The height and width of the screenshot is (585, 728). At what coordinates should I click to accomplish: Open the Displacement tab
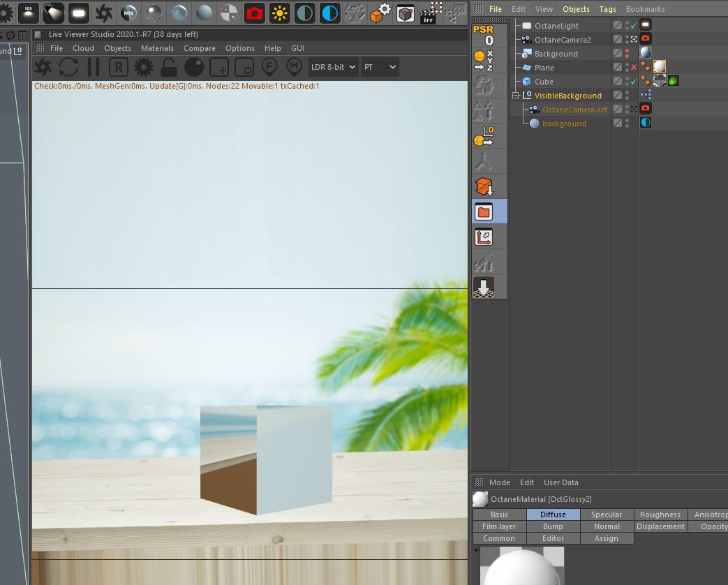(x=660, y=526)
